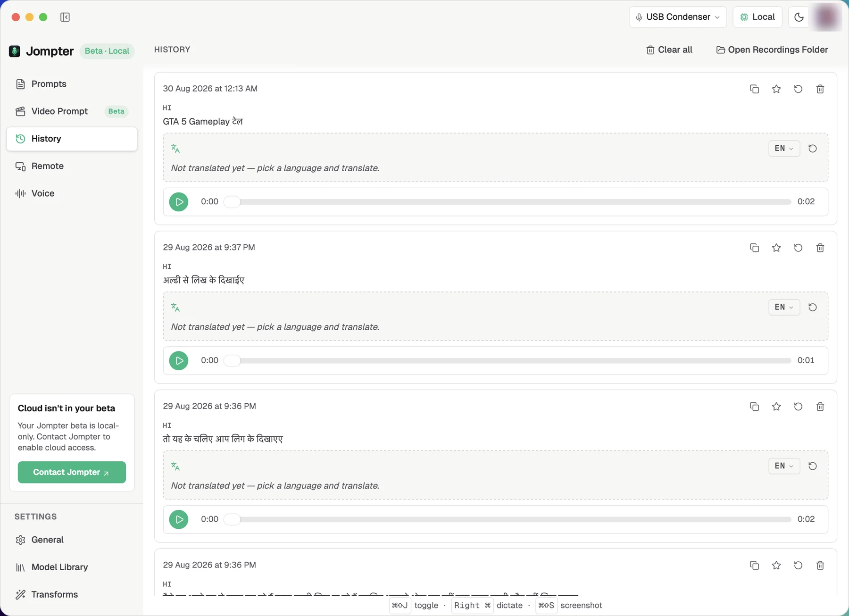
Task: Click the Contact Jompter button
Action: 72,472
